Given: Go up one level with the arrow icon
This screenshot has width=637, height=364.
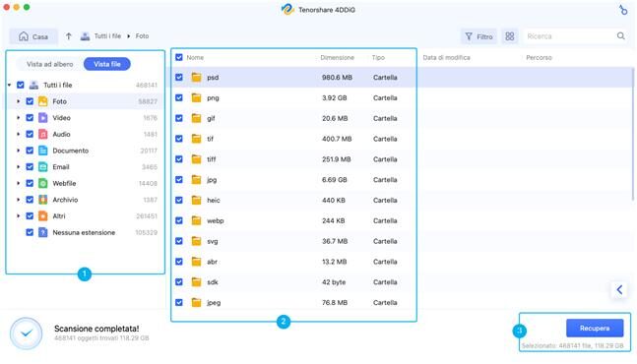Looking at the screenshot, I should click(x=69, y=36).
